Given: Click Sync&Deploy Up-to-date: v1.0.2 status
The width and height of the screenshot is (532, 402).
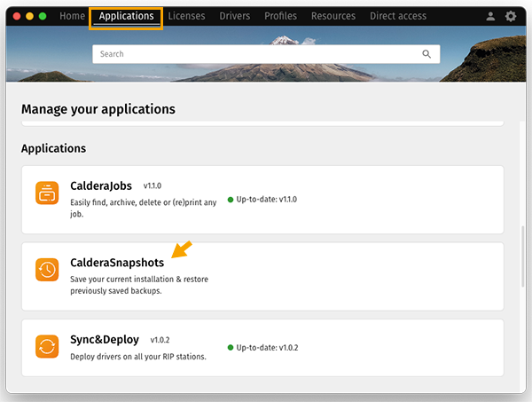Looking at the screenshot, I should [x=263, y=348].
